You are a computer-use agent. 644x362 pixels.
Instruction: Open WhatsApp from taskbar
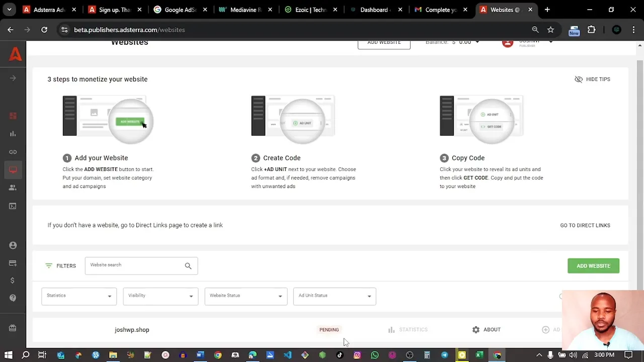(x=375, y=355)
